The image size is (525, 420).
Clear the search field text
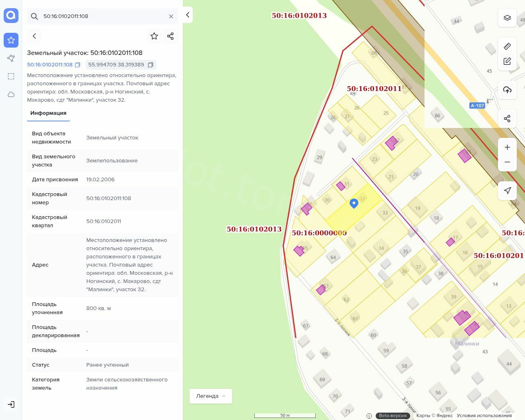[x=171, y=16]
